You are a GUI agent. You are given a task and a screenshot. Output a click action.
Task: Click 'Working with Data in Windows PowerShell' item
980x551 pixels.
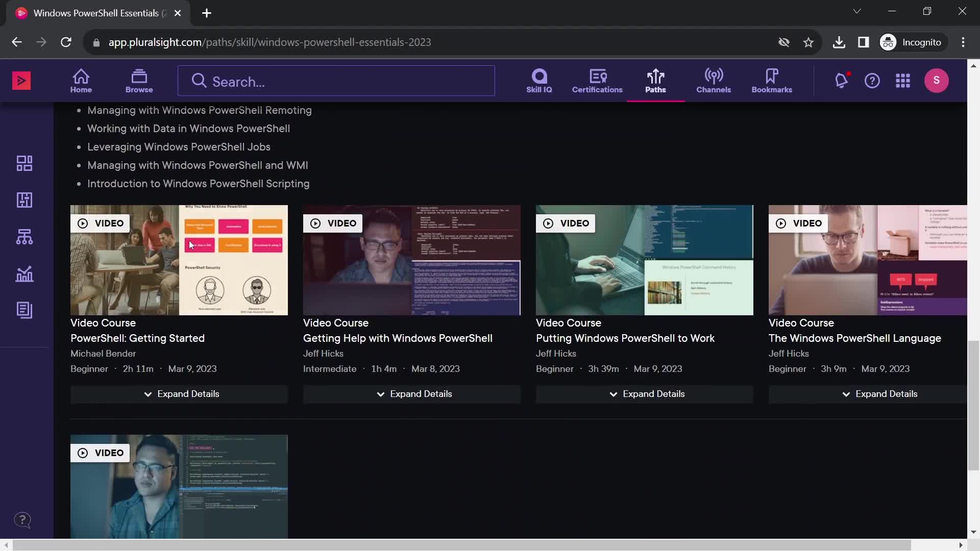click(x=188, y=129)
